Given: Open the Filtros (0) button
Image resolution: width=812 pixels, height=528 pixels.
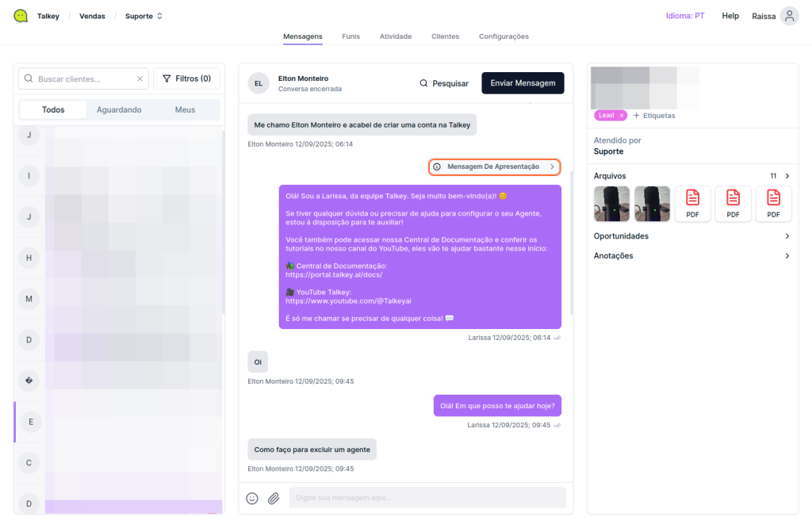Looking at the screenshot, I should tap(186, 79).
